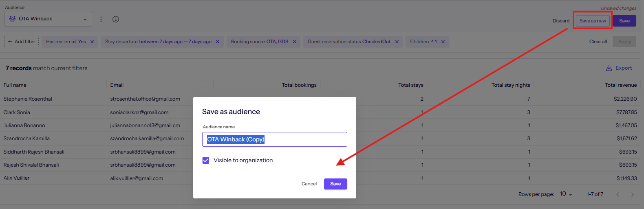Remove the Has real email filter
This screenshot has width=644, height=209.
[92, 42]
